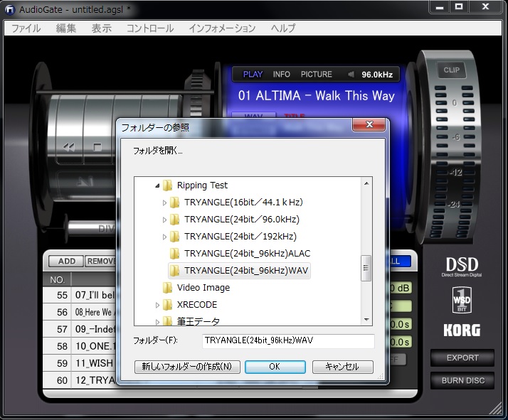This screenshot has width=508, height=420.
Task: Close the フォルダーの参照 dialog
Action: point(369,124)
